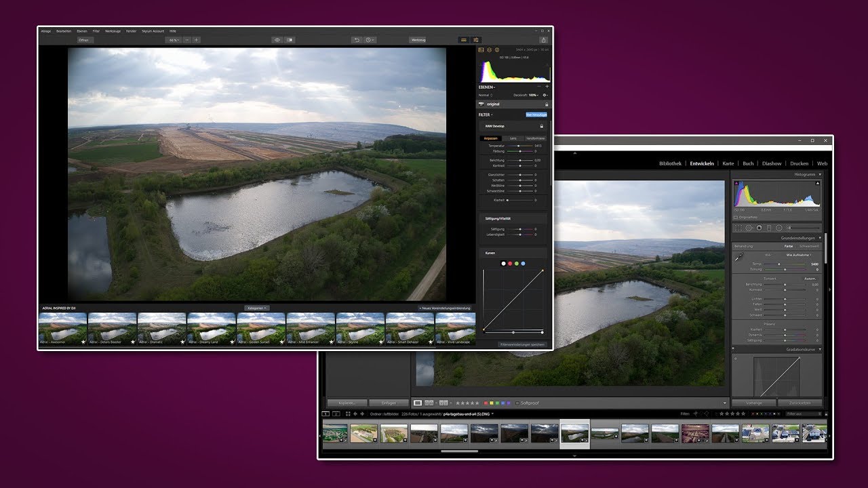Toggle the eye preview icon in toolbar
The width and height of the screenshot is (868, 488).
(x=277, y=40)
